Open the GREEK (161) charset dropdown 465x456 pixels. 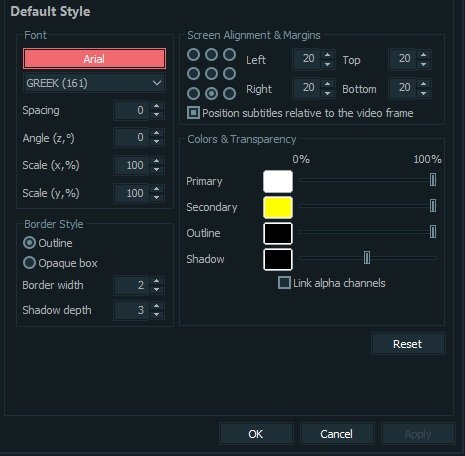(x=94, y=83)
